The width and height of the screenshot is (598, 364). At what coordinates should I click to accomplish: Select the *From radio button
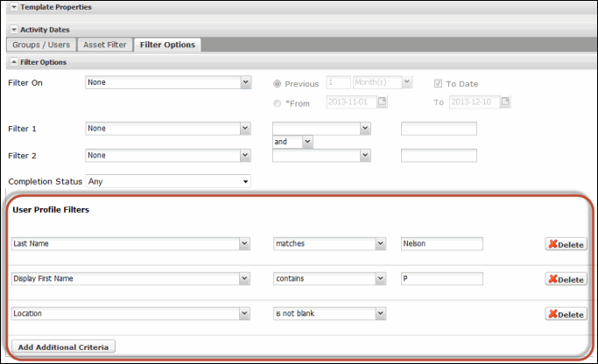click(x=278, y=103)
